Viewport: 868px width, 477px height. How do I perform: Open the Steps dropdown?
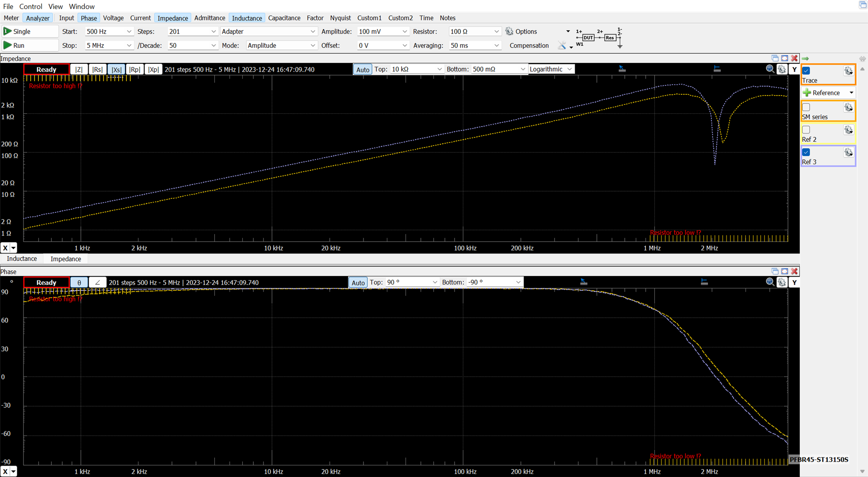(192, 31)
